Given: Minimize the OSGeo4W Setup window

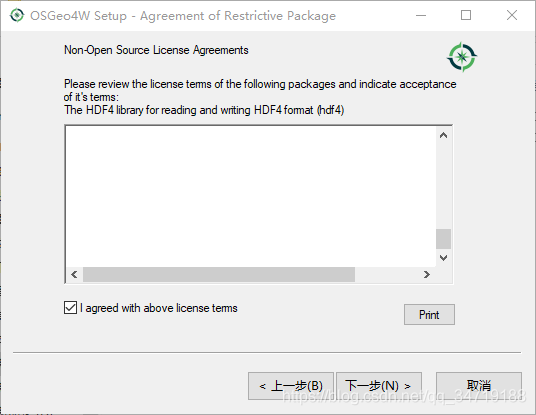Looking at the screenshot, I should click(421, 15).
